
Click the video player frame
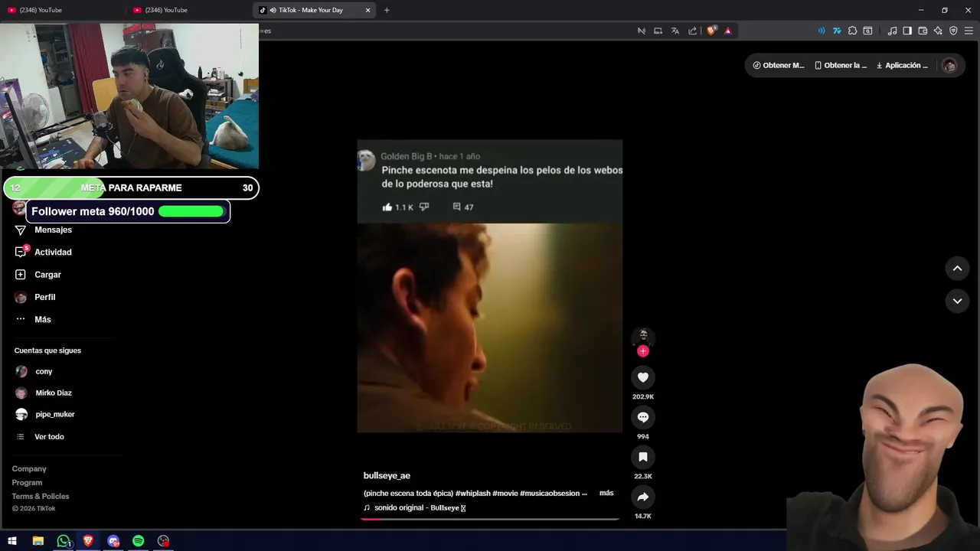click(x=490, y=286)
